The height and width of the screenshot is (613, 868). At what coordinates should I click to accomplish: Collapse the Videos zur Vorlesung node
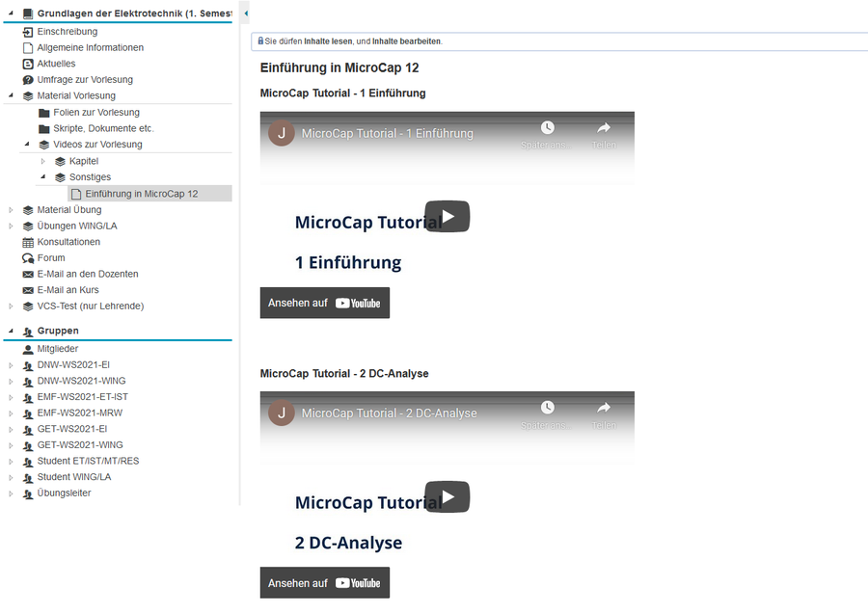27,144
